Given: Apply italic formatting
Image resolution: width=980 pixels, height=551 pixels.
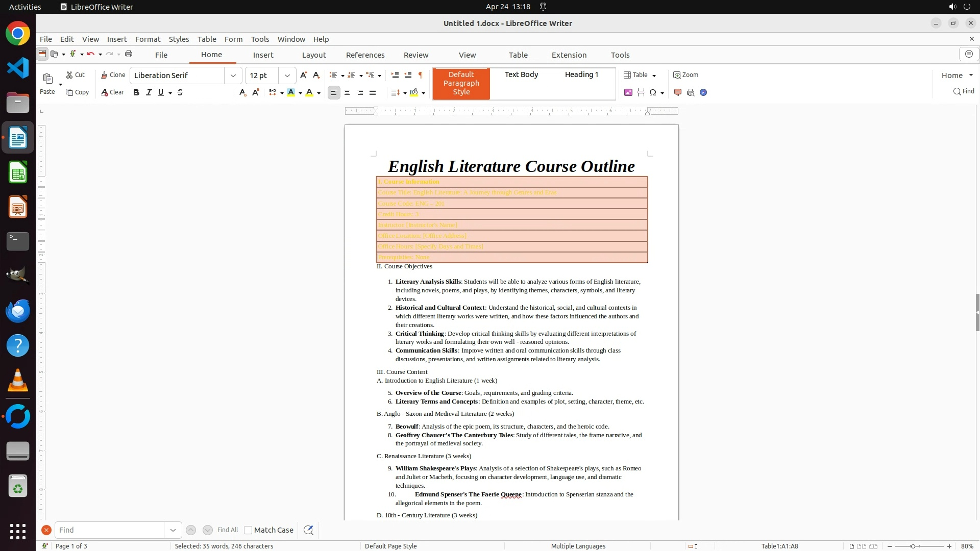Looking at the screenshot, I should [149, 92].
